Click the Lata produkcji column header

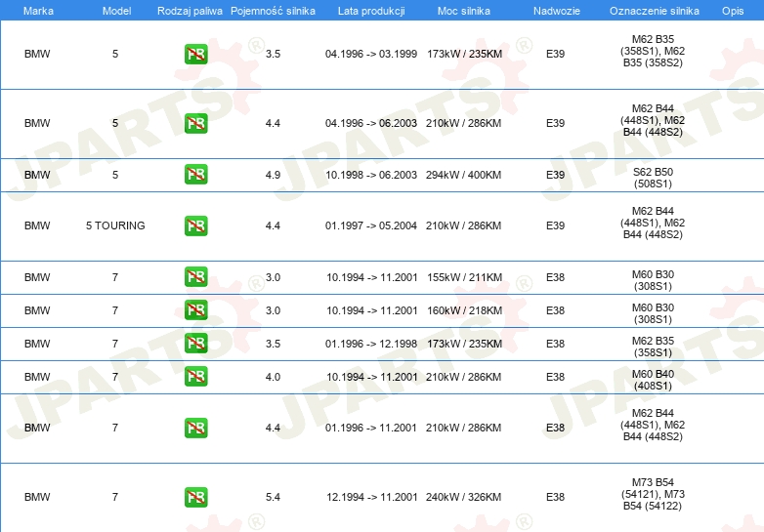click(x=371, y=10)
